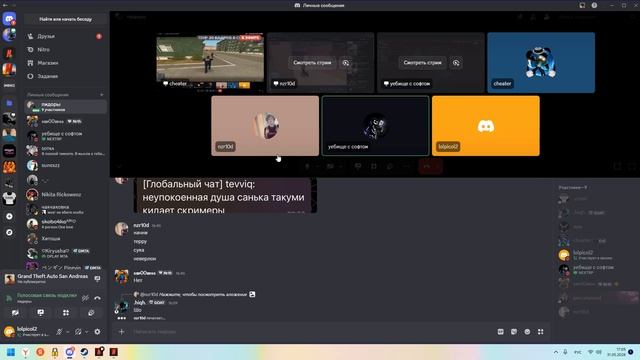Open user settings gear
640x360 pixels.
(x=97, y=332)
